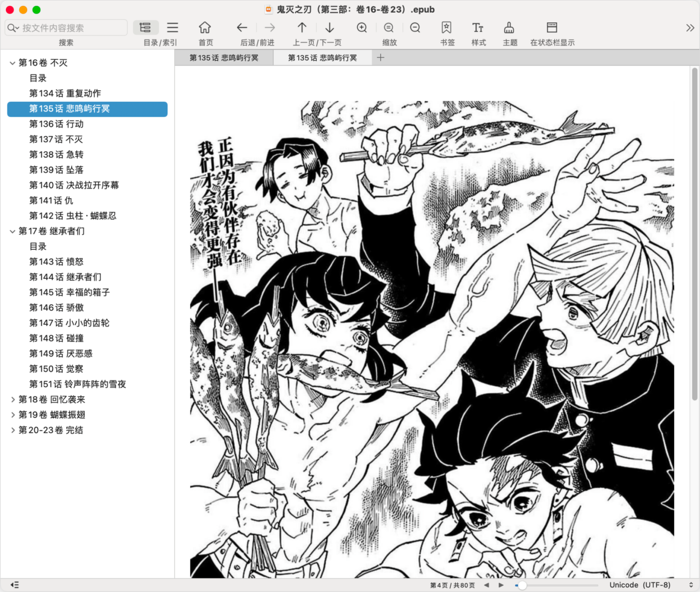
Task: Click the green fullscreen window button
Action: point(37,10)
